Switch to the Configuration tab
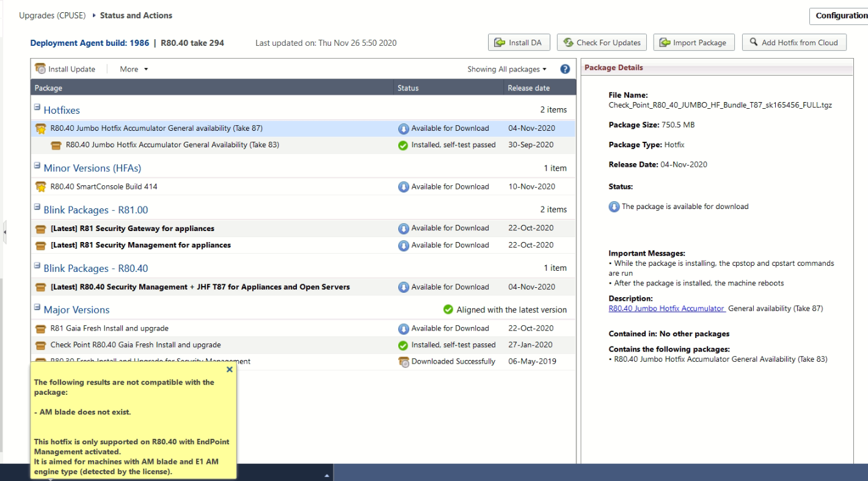 pos(843,15)
